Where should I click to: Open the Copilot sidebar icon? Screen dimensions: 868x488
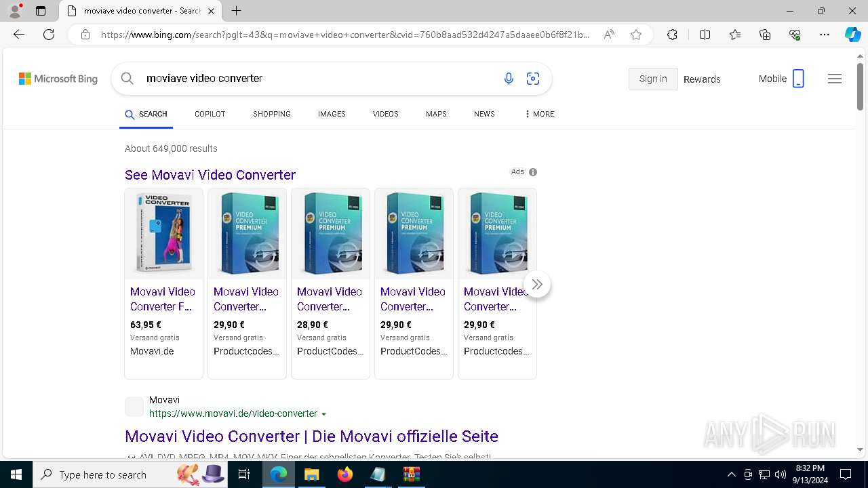coord(852,35)
